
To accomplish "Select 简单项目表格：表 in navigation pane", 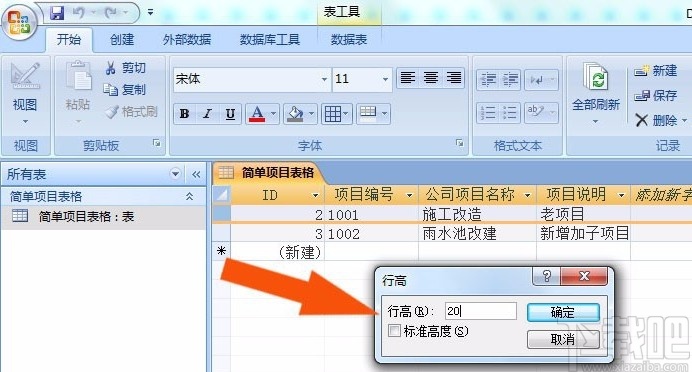I will (x=103, y=217).
